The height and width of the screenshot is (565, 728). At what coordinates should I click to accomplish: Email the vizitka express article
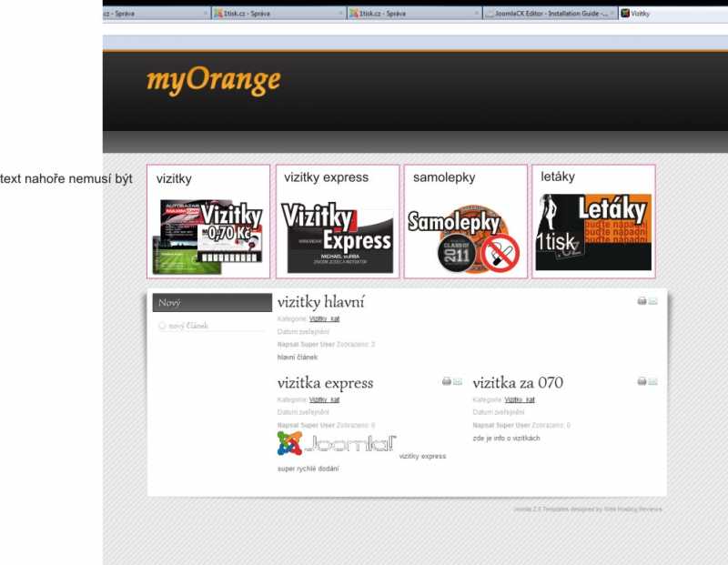(458, 381)
